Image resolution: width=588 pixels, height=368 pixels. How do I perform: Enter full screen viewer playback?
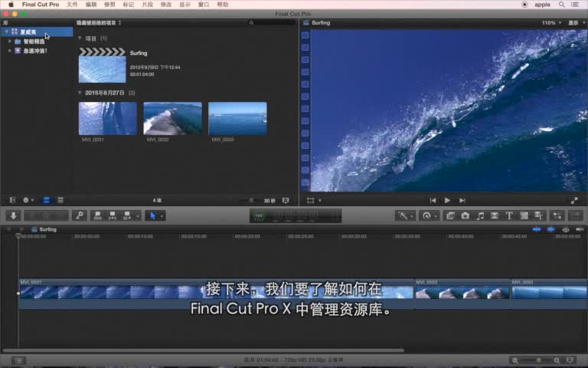574,201
